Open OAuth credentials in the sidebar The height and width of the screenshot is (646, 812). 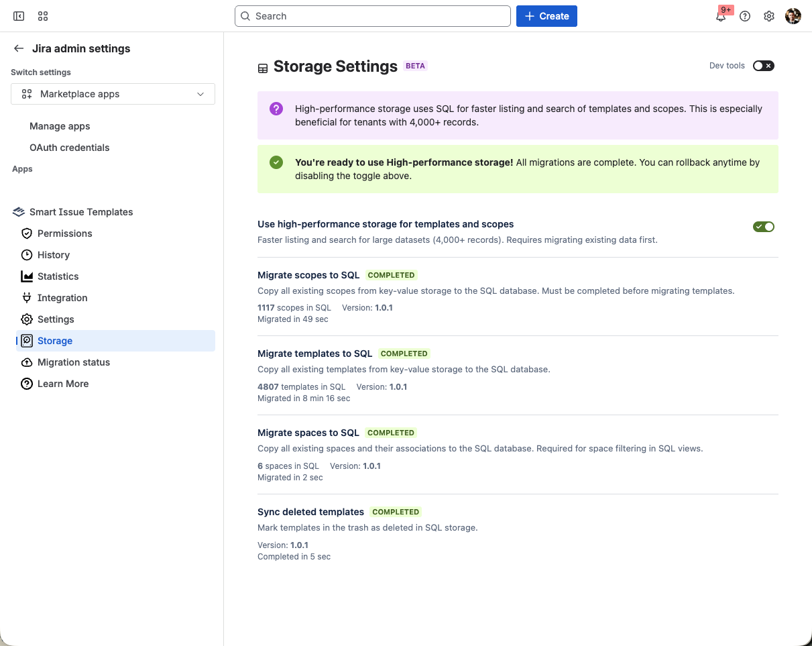tap(70, 148)
